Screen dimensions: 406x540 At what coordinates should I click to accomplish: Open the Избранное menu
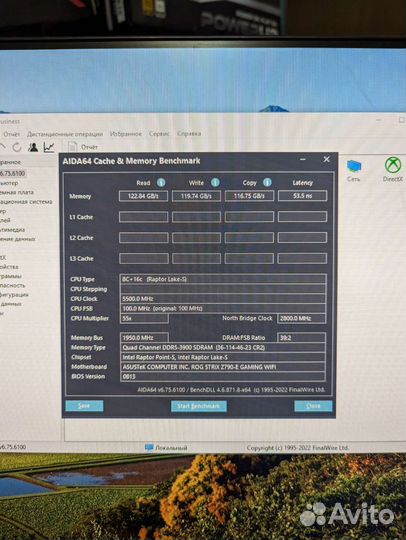126,134
